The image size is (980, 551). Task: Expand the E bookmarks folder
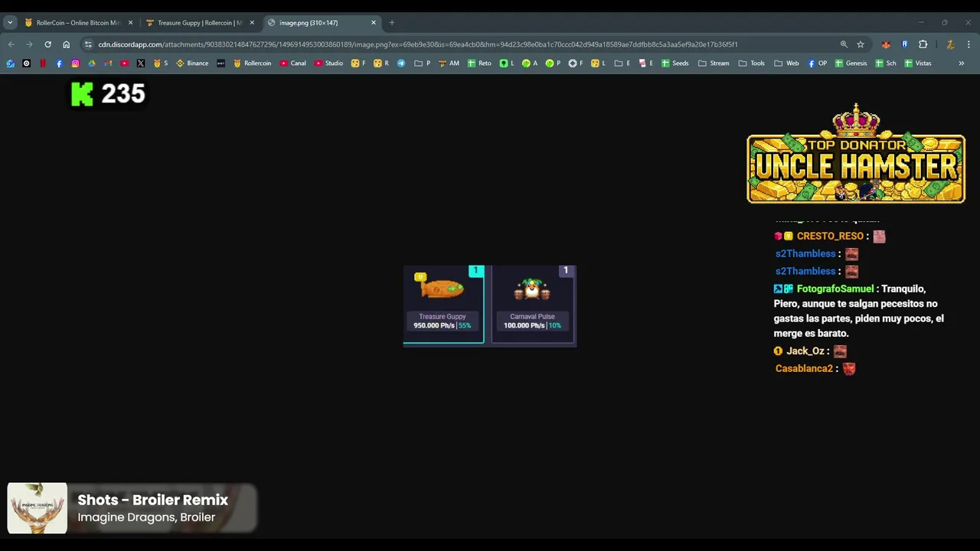tap(622, 64)
